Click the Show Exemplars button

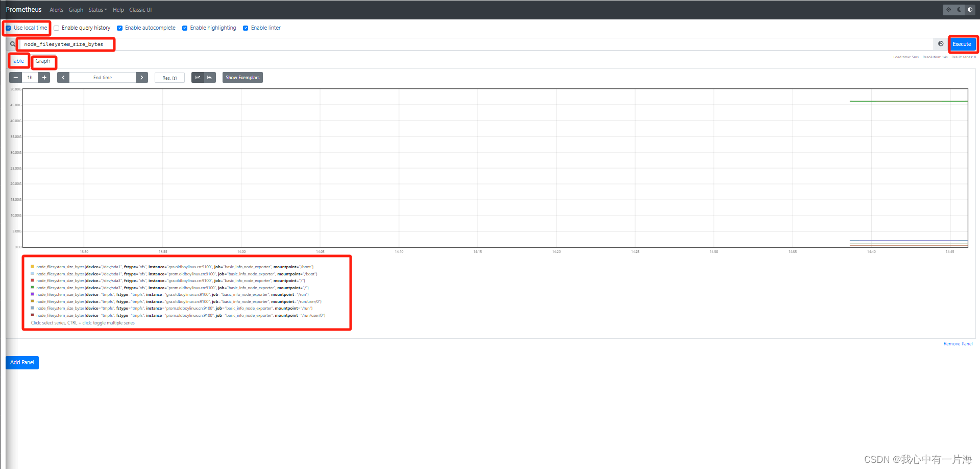pyautogui.click(x=242, y=78)
